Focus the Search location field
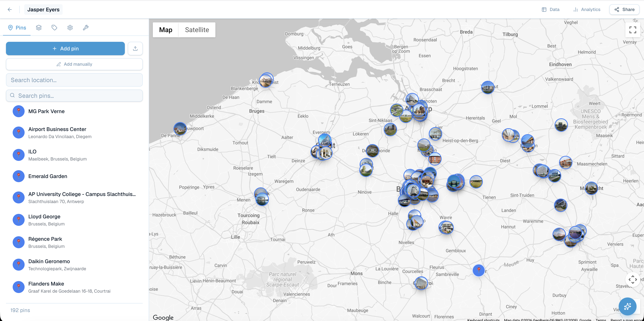The image size is (644, 321). tap(74, 80)
